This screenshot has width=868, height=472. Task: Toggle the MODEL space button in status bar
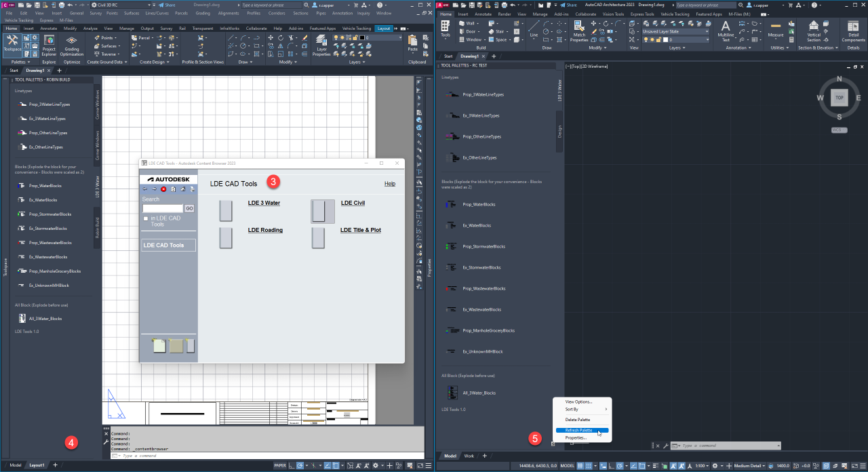pyautogui.click(x=568, y=466)
